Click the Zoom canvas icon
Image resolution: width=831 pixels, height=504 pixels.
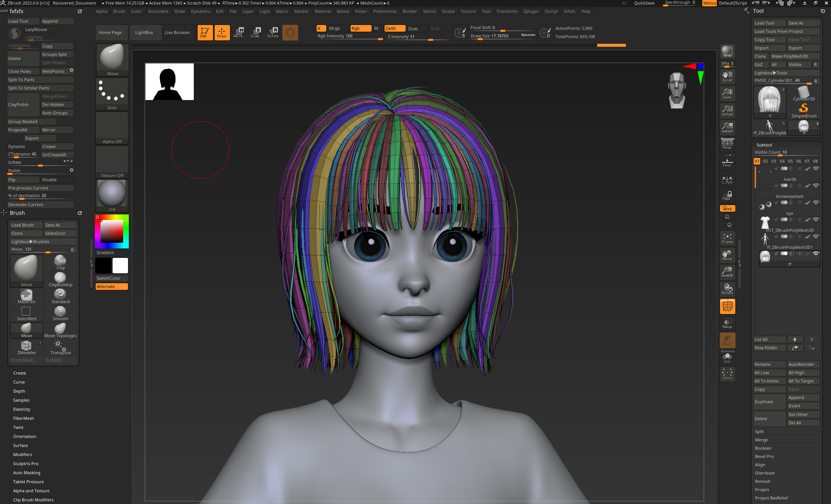727,94
